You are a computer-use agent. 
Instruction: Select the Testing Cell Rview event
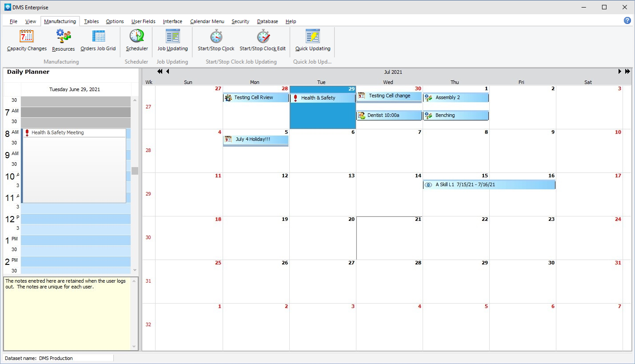coord(256,98)
